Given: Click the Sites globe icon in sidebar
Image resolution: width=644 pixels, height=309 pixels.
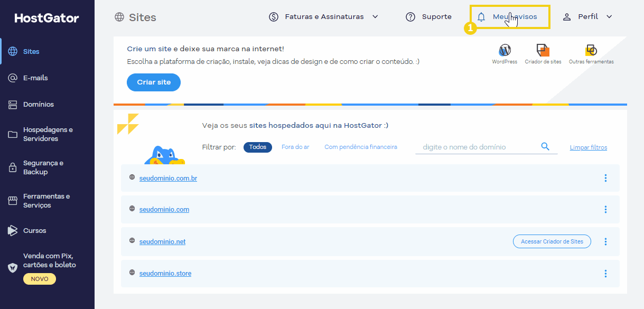Looking at the screenshot, I should (x=13, y=51).
